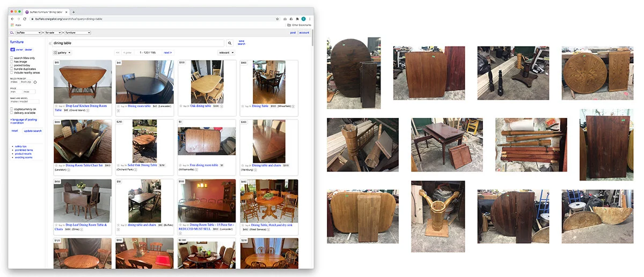Open Other Bookmarks folder
The height and width of the screenshot is (277, 644).
(x=299, y=25)
